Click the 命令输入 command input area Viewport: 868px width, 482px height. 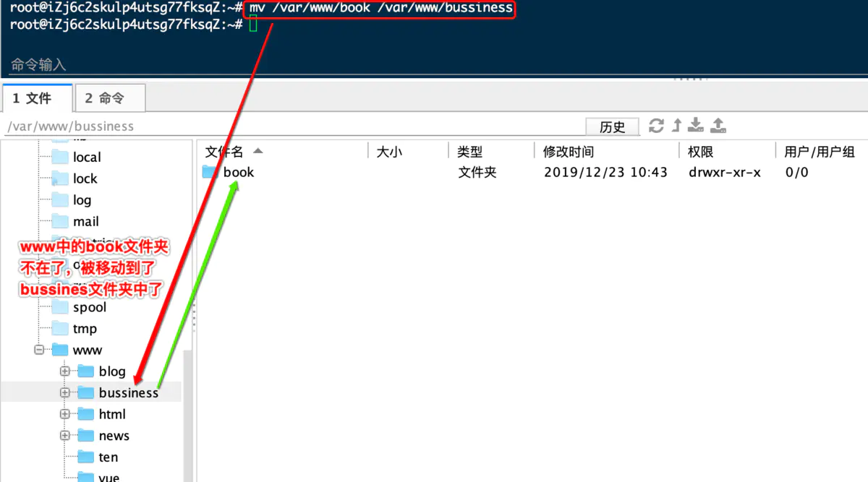point(434,64)
